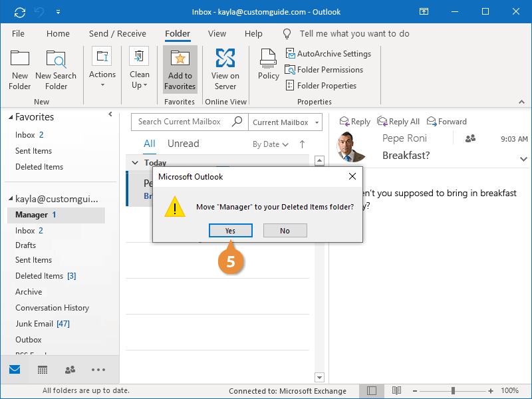Collapse the Today group
Image resolution: width=532 pixels, height=399 pixels.
point(135,162)
